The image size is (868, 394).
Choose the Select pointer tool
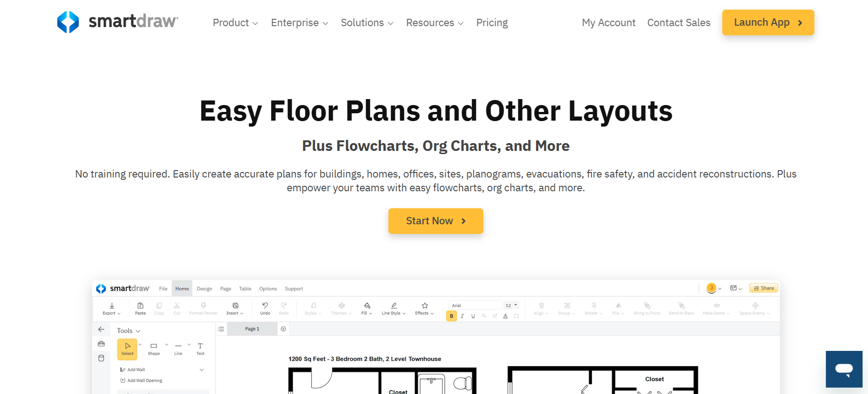point(127,349)
